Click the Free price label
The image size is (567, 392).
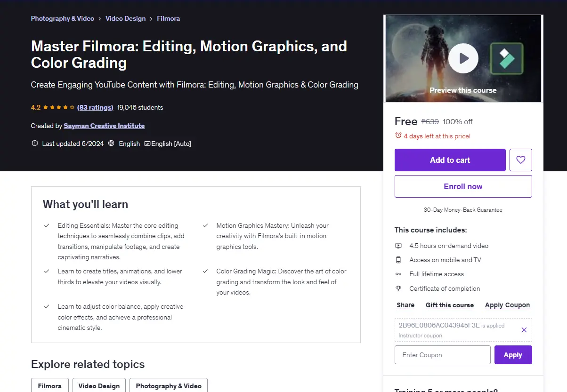click(x=406, y=121)
